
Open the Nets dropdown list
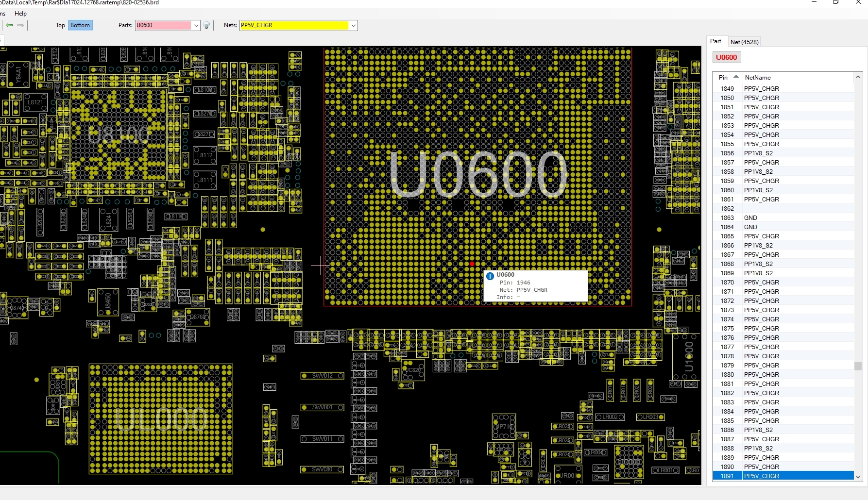tap(354, 25)
